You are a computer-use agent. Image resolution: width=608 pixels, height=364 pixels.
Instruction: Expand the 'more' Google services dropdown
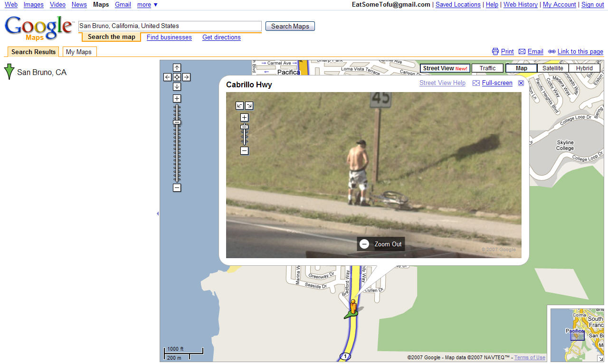click(147, 5)
